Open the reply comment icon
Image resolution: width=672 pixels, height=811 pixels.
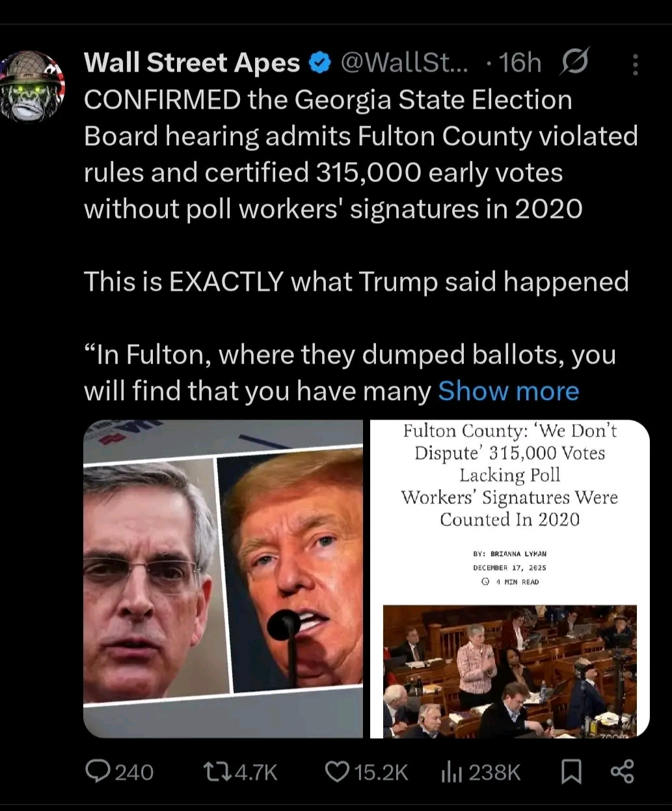click(x=98, y=771)
